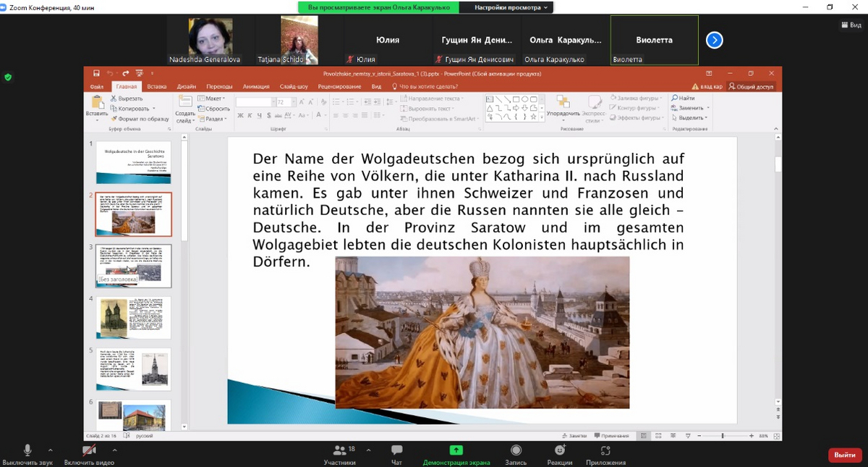The image size is (868, 467).
Task: Select slide 5 thumbnail in panel
Action: [x=134, y=369]
